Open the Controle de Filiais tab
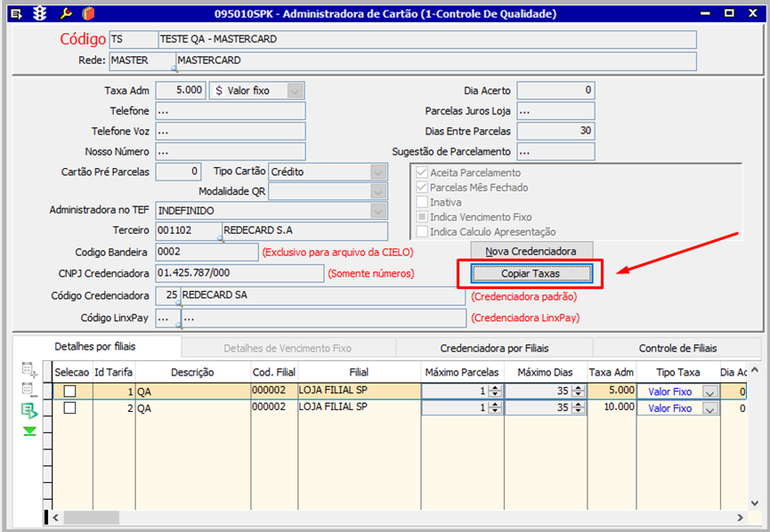Image resolution: width=770 pixels, height=532 pixels. (677, 348)
